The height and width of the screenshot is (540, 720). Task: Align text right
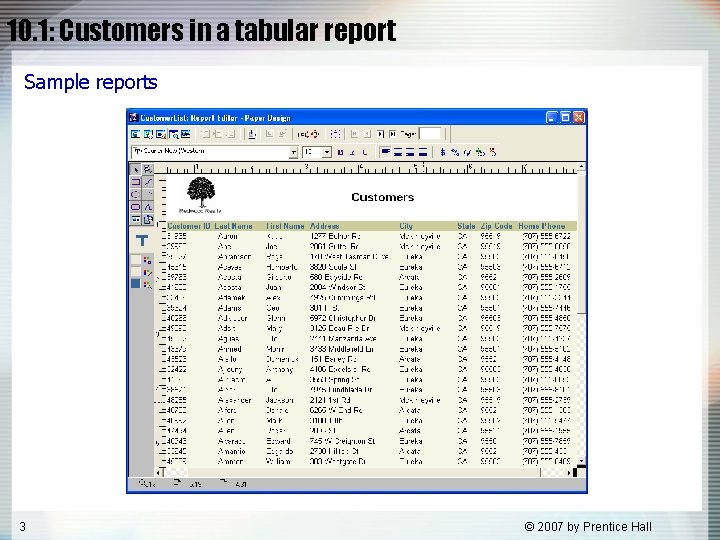tap(411, 152)
